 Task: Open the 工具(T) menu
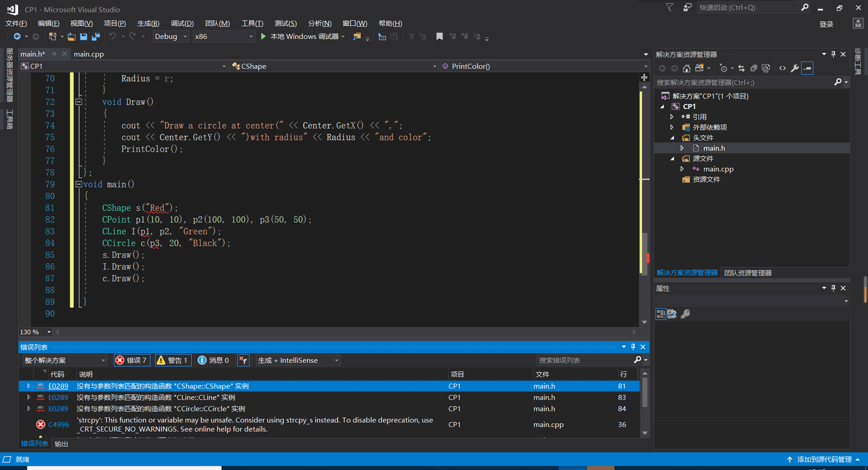[x=252, y=24]
